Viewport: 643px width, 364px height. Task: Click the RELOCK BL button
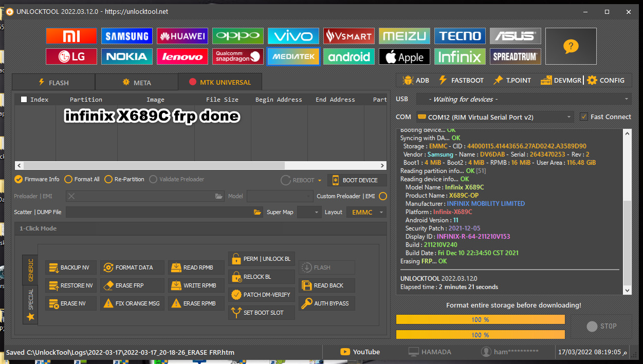[x=262, y=277]
